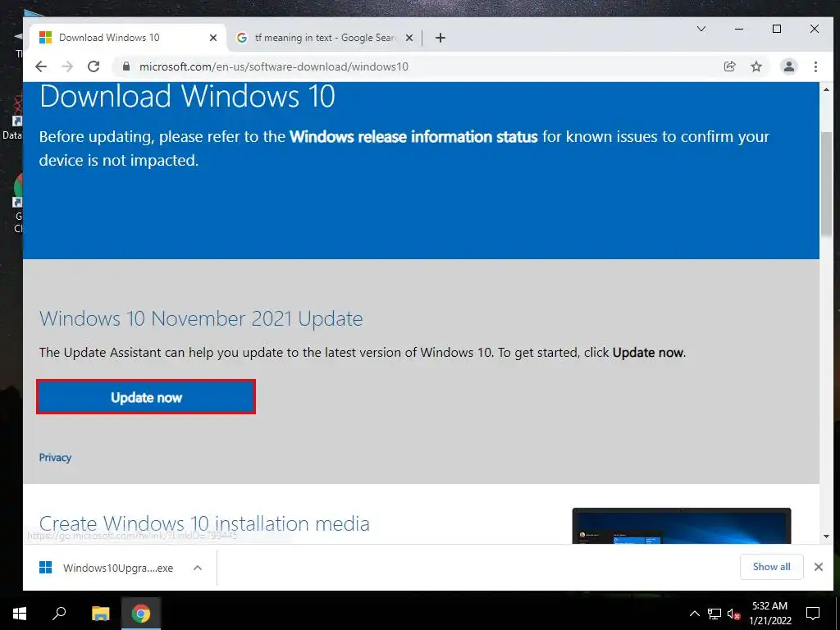Expand download item options chevron
The height and width of the screenshot is (630, 840).
(x=198, y=568)
